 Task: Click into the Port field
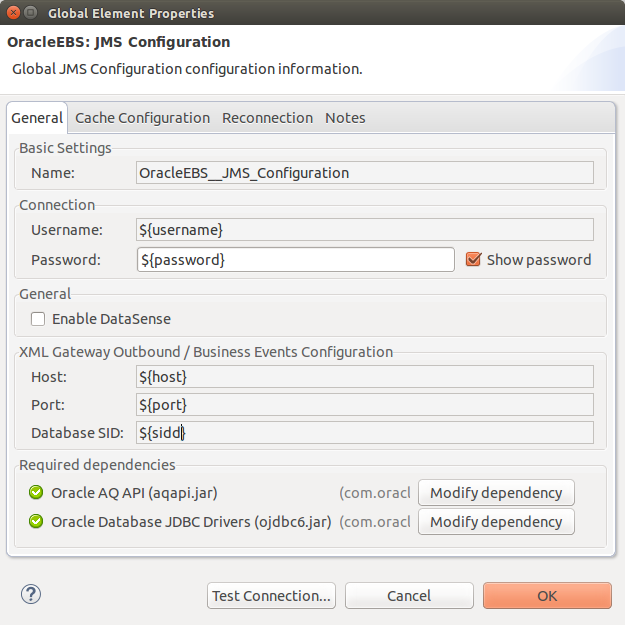click(x=365, y=405)
